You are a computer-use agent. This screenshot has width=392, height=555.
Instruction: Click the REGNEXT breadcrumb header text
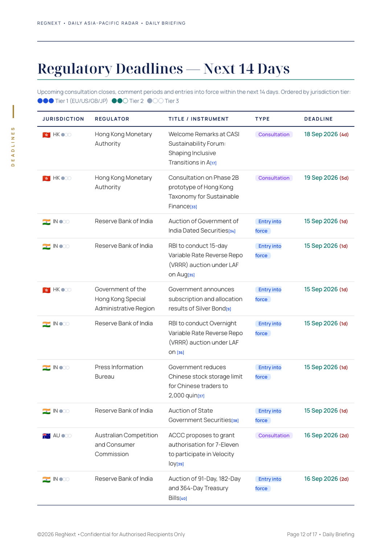pos(111,23)
